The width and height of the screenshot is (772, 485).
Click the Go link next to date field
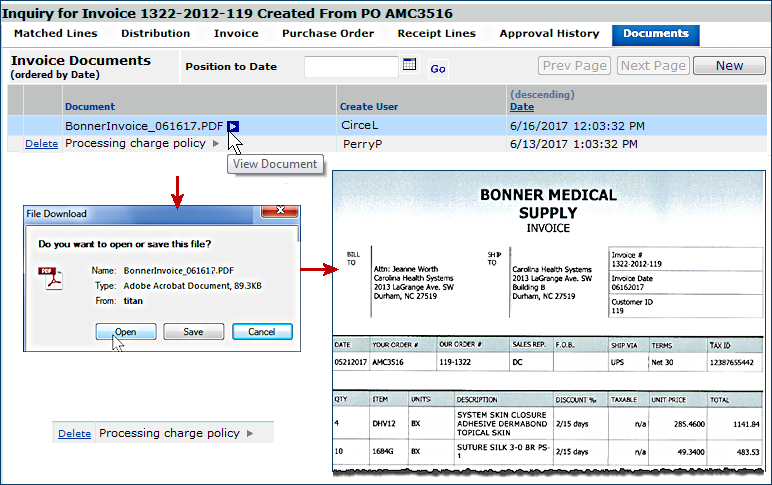click(x=438, y=69)
